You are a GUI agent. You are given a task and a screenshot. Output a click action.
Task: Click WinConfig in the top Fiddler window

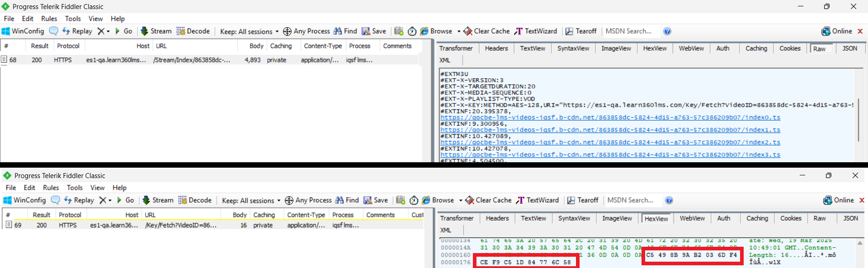23,31
